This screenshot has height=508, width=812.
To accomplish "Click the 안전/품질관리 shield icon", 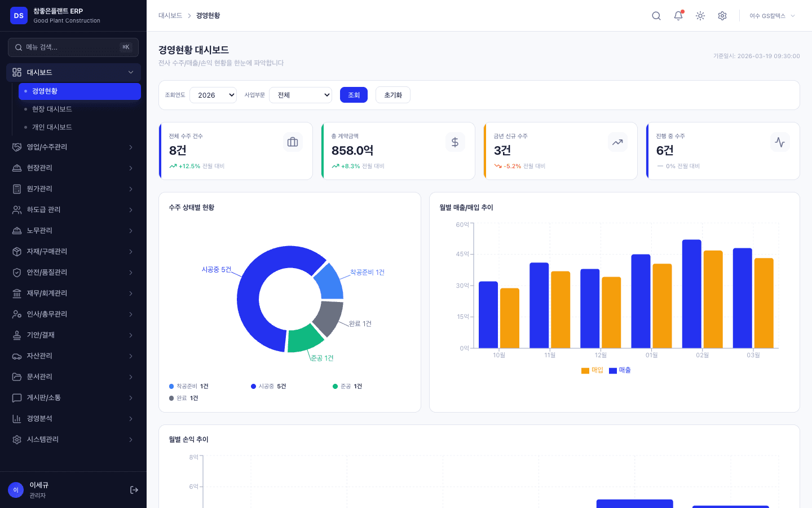I will coord(17,273).
